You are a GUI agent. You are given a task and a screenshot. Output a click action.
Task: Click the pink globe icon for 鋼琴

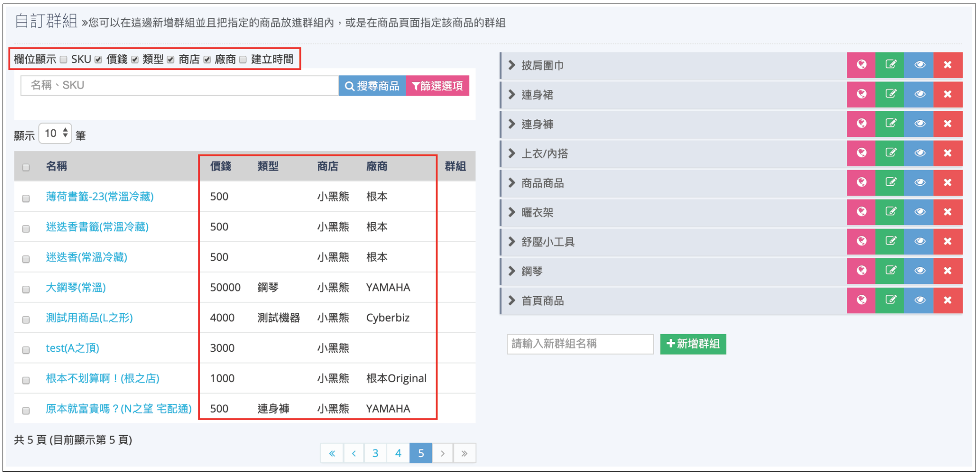(x=861, y=271)
